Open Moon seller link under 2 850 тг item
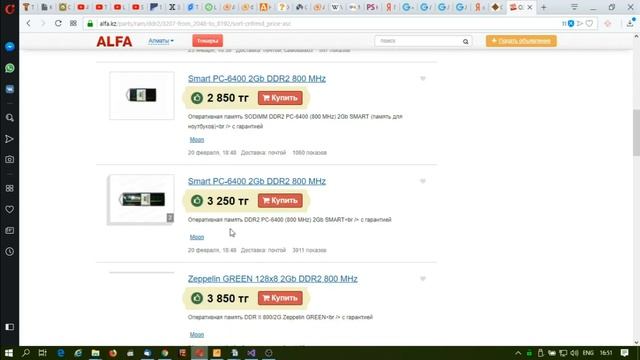 tap(197, 140)
